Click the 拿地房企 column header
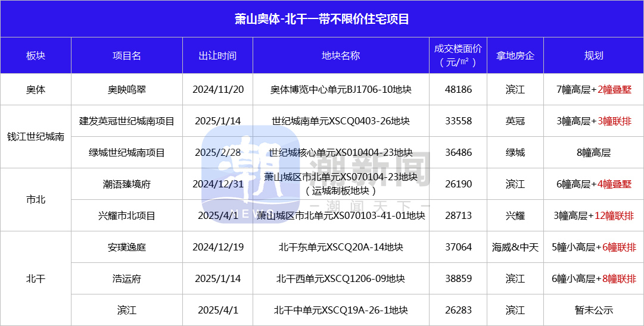 (x=515, y=56)
